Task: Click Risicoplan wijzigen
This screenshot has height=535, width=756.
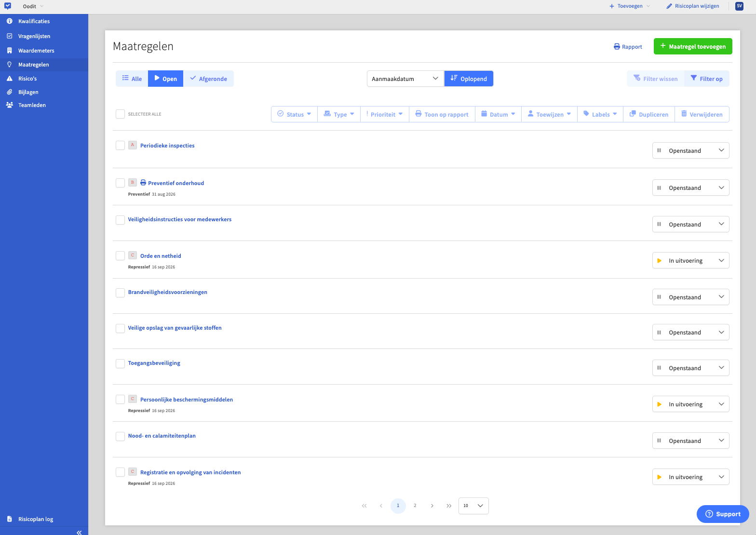Action: (693, 6)
